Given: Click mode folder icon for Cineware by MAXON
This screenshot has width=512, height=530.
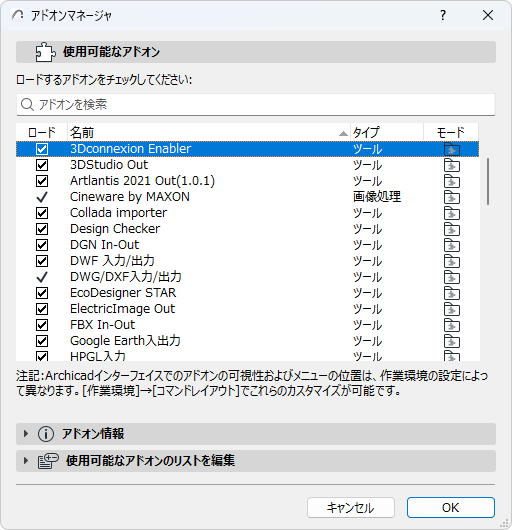Looking at the screenshot, I should click(x=452, y=197).
